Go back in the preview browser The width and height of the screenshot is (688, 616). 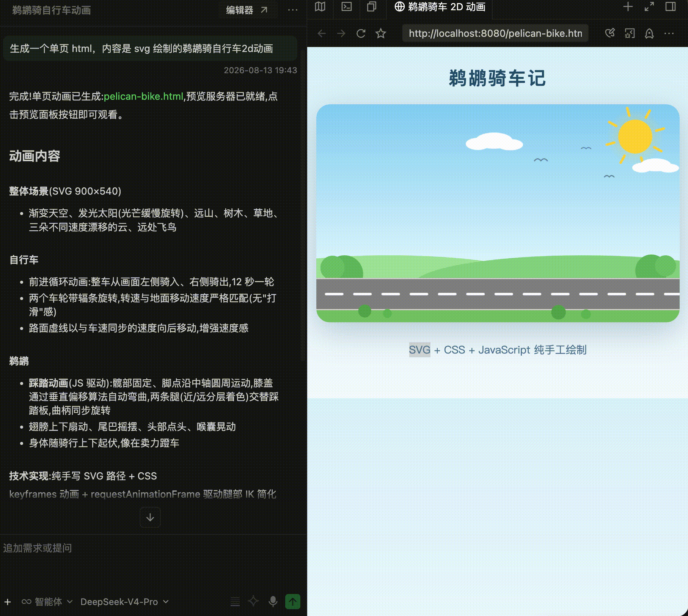coord(322,33)
